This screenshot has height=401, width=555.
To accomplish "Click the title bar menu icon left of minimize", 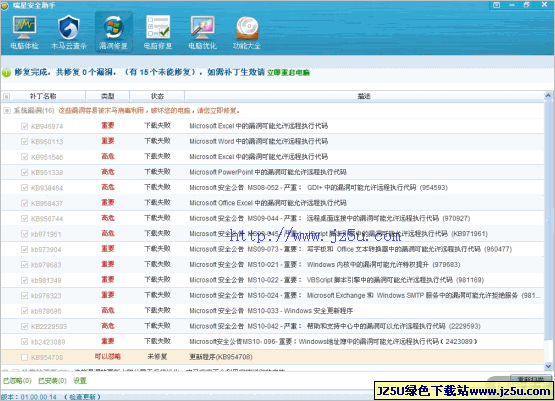I will (x=496, y=5).
